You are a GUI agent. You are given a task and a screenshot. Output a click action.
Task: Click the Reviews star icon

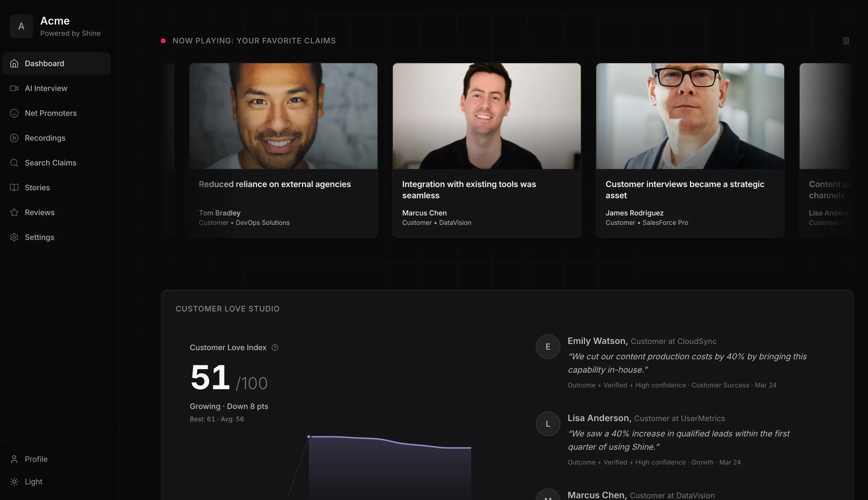(14, 212)
